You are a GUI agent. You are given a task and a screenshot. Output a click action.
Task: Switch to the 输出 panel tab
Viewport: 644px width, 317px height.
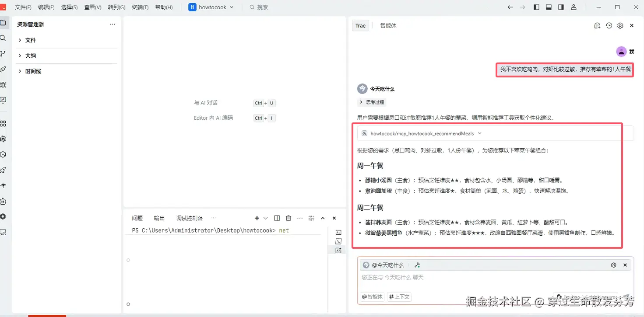[x=159, y=218]
